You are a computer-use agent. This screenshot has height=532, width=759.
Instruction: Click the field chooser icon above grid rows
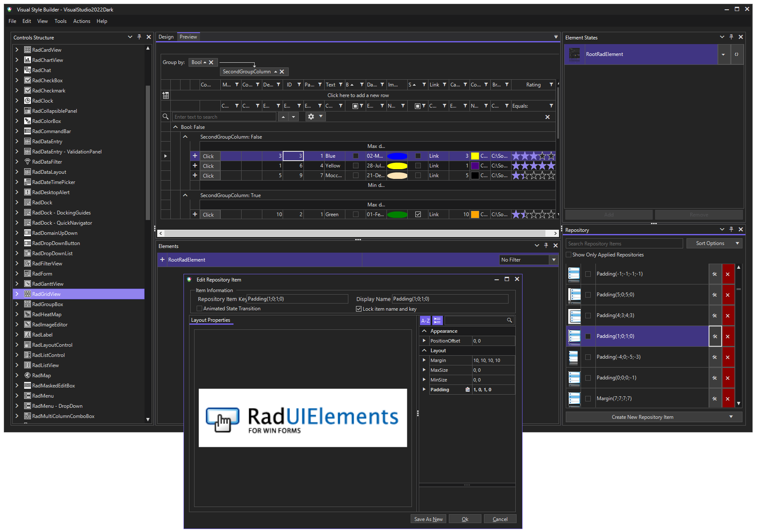[x=165, y=95]
